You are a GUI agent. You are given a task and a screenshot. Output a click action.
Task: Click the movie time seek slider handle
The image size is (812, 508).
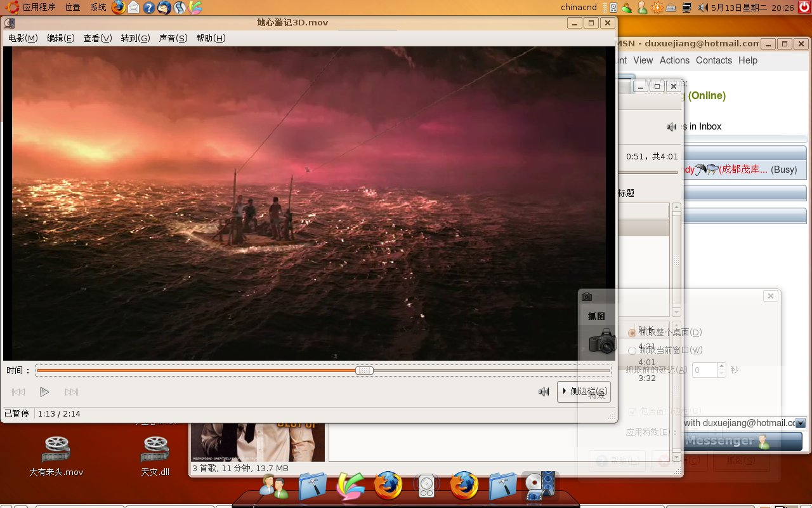point(364,370)
